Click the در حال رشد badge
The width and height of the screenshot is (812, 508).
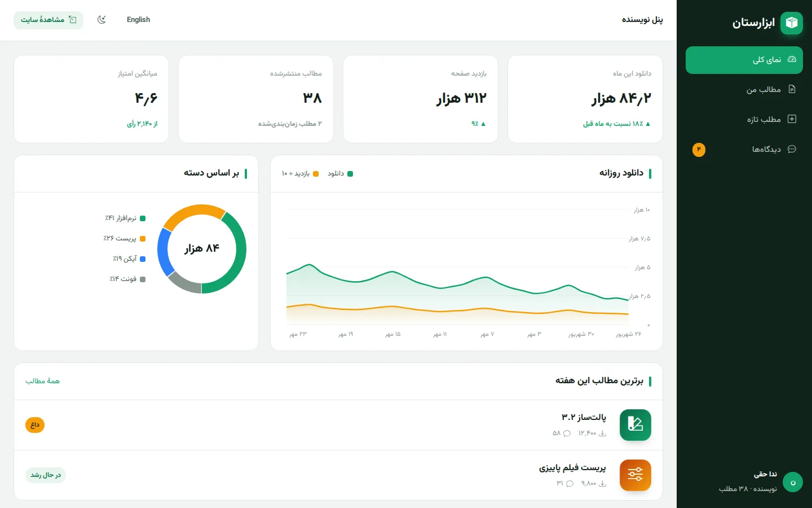[46, 475]
